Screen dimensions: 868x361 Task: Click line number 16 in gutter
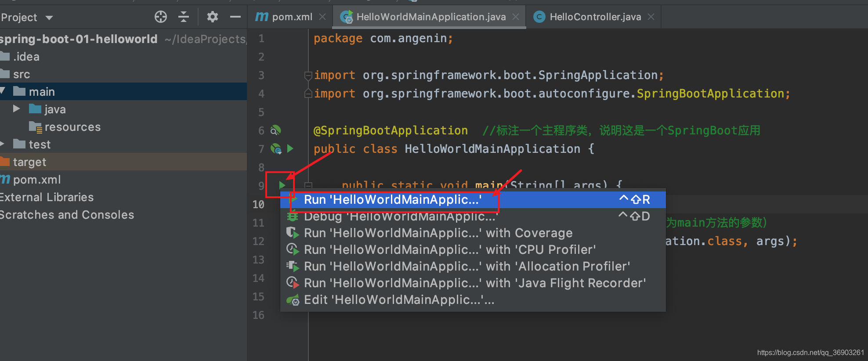tap(258, 315)
